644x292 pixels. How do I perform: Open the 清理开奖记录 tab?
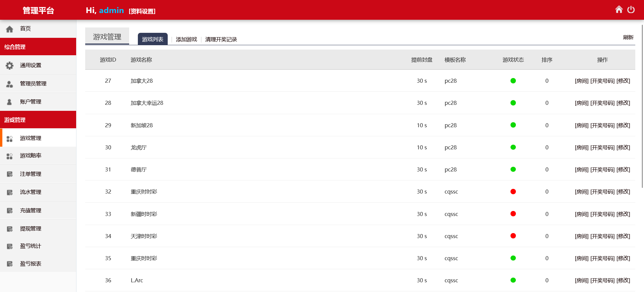(x=221, y=40)
